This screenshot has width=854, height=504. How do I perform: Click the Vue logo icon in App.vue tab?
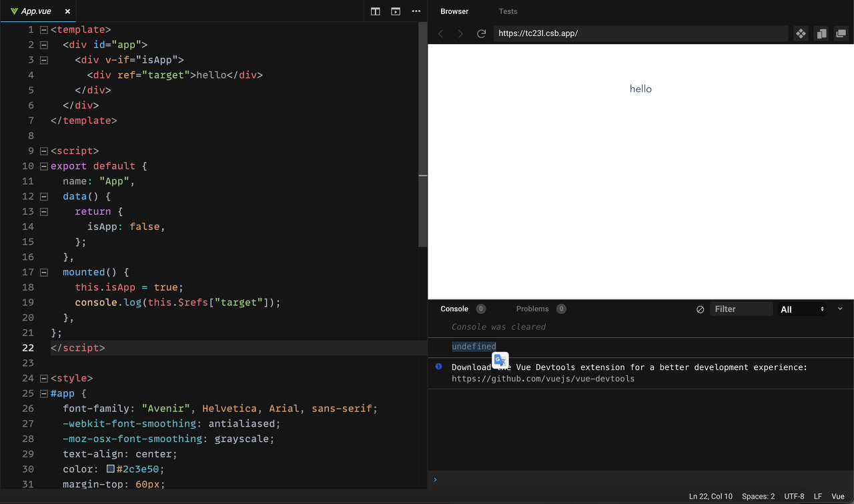pyautogui.click(x=15, y=11)
